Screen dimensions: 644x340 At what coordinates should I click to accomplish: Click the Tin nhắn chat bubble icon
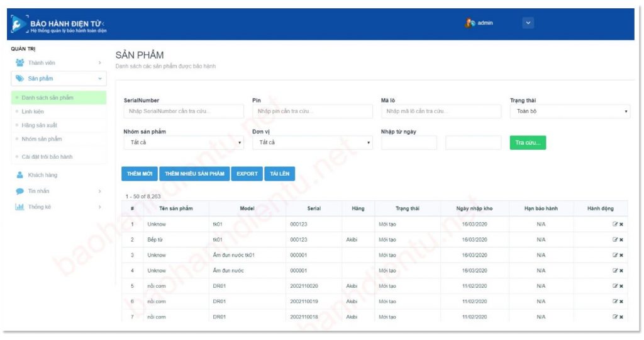click(19, 191)
